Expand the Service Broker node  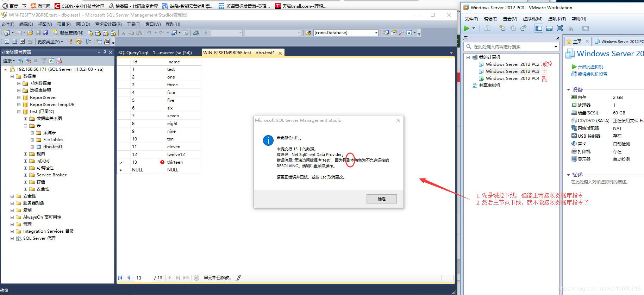pos(26,175)
